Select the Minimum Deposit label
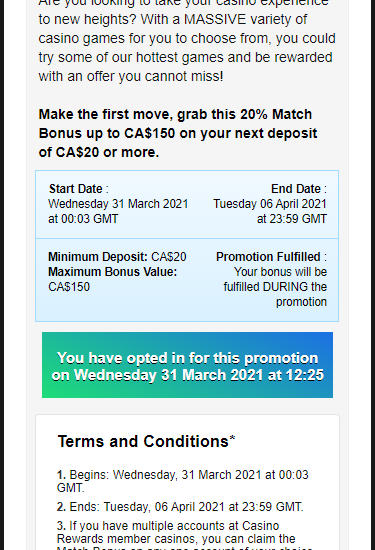375x550 pixels. click(98, 257)
